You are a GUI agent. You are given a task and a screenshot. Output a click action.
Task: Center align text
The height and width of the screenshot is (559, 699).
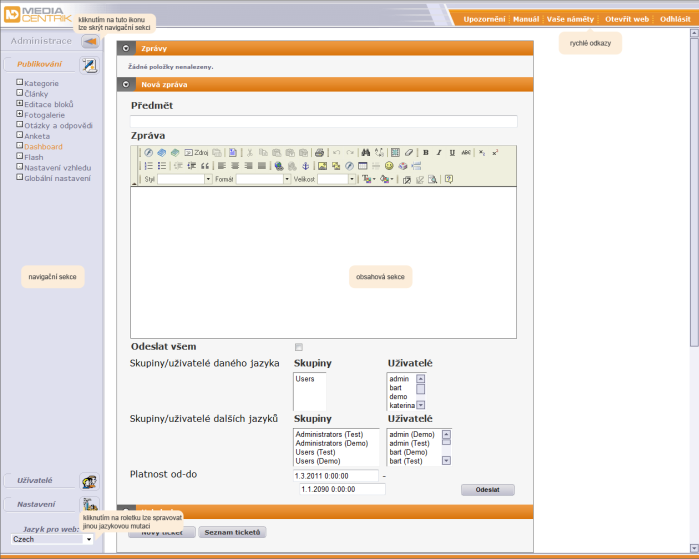click(x=235, y=166)
